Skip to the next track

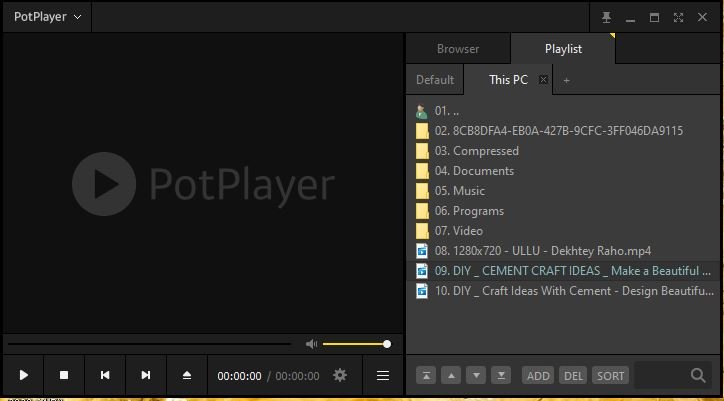(x=146, y=375)
